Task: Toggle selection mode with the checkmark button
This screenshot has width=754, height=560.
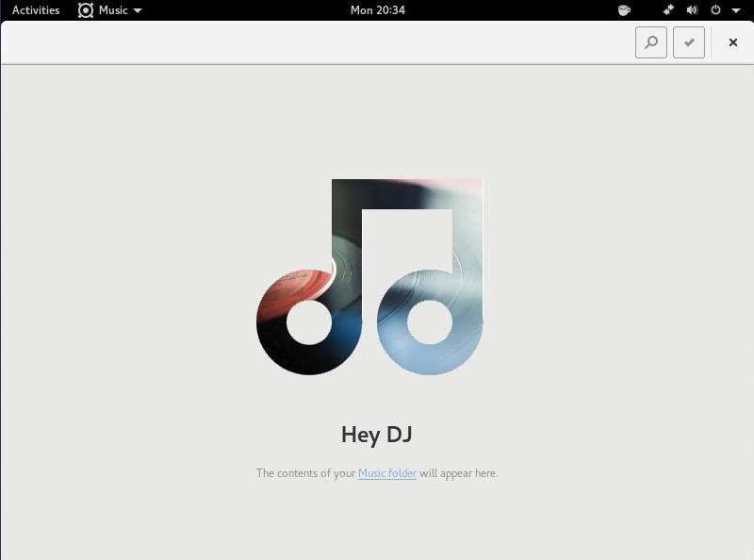Action: pyautogui.click(x=689, y=42)
